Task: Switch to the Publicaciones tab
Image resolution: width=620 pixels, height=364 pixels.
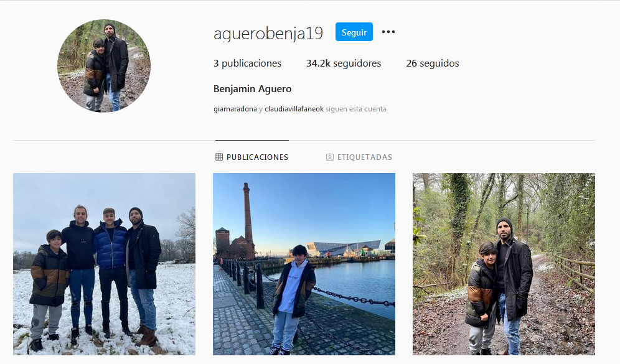Action: [x=252, y=157]
